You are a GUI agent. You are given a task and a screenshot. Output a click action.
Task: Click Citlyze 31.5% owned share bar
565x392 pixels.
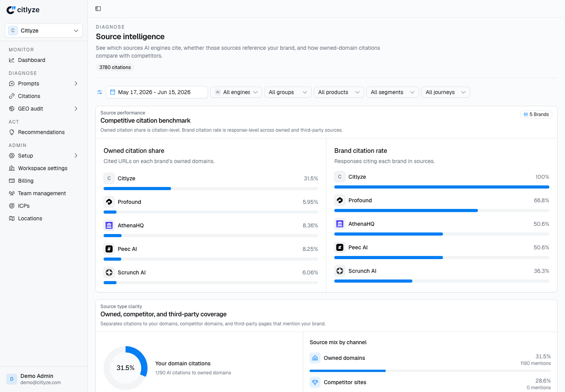211,189
